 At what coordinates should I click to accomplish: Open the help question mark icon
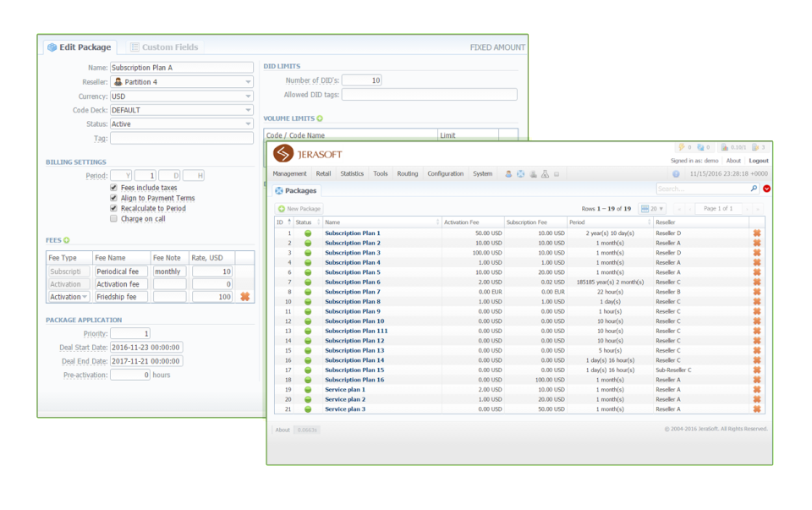(x=676, y=174)
